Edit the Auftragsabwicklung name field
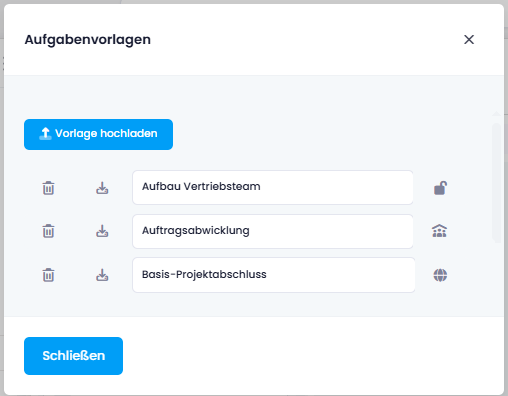 pyautogui.click(x=273, y=231)
